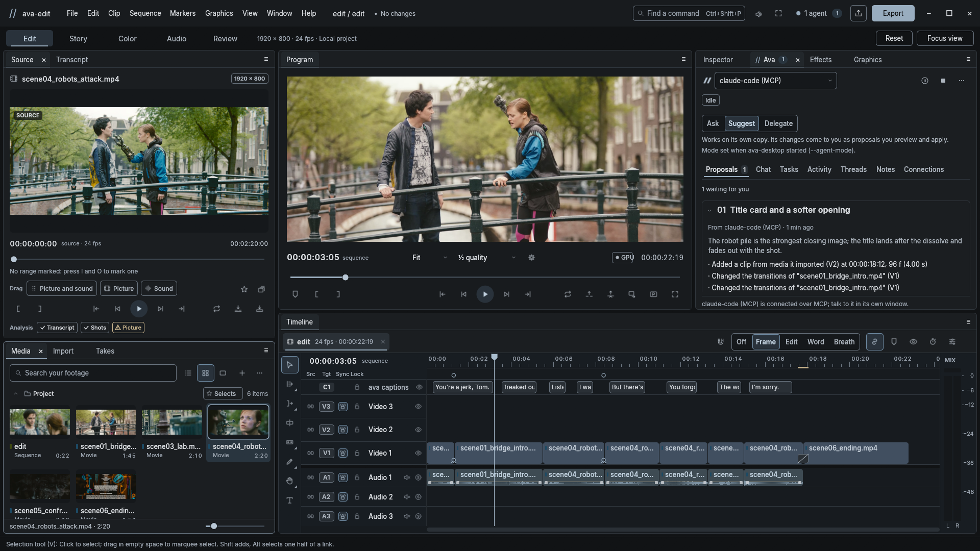Click the Search your footage field
This screenshot has width=980, height=551.
pos(93,373)
